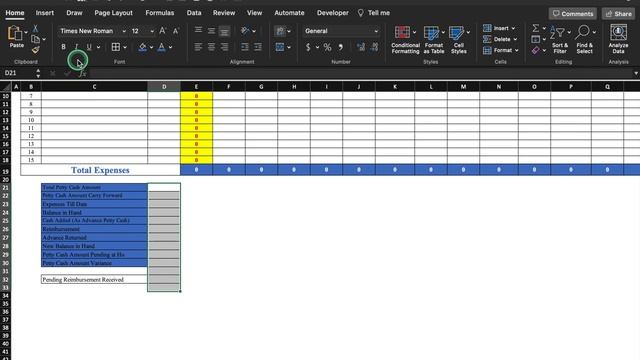640x360 pixels.
Task: Click the fx Insert Function icon
Action: pyautogui.click(x=82, y=73)
